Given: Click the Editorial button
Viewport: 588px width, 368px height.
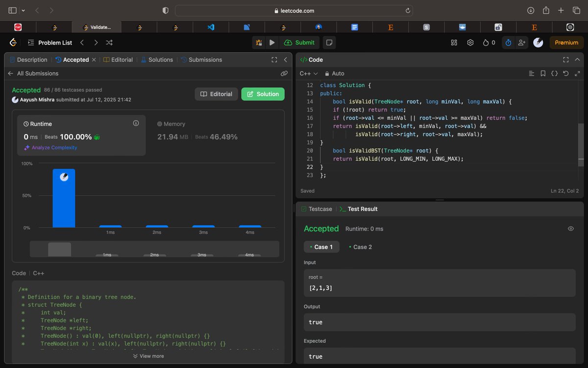Looking at the screenshot, I should 217,94.
